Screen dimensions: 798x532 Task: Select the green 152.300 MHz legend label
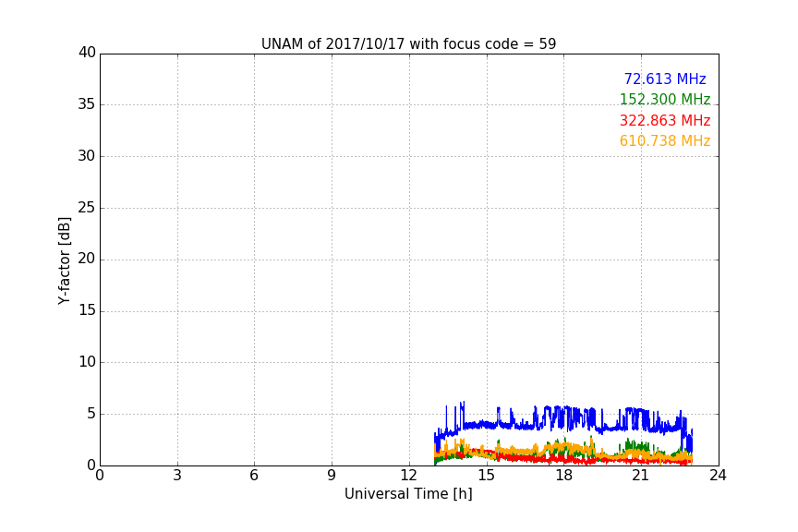tap(665, 99)
